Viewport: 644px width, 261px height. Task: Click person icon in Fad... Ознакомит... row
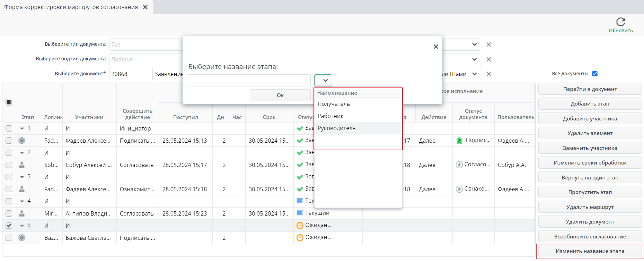22,189
